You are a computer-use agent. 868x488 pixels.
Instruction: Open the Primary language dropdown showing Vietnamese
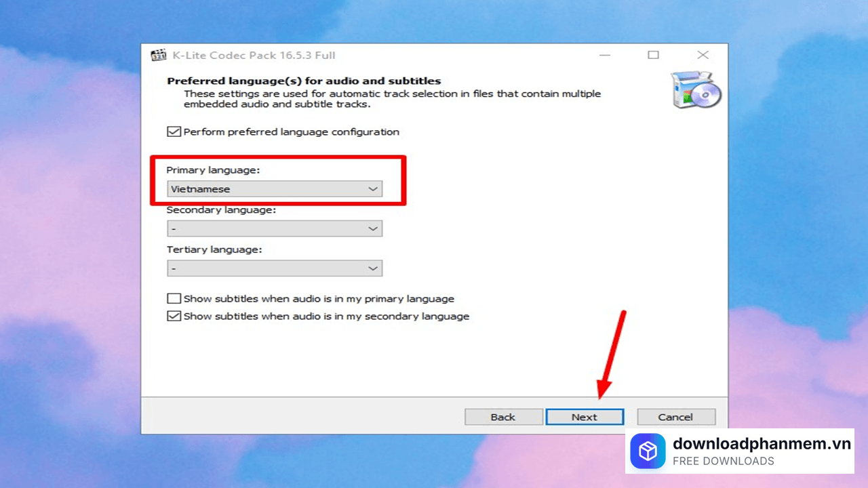275,189
